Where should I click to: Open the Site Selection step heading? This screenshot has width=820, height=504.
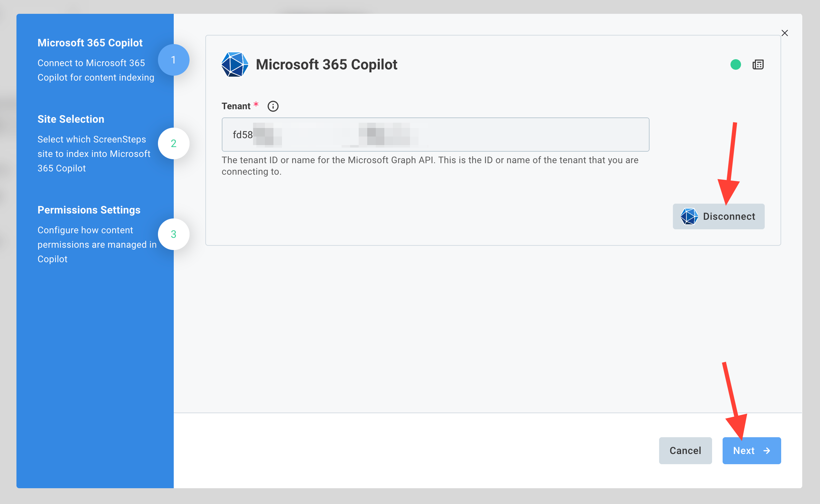(71, 119)
